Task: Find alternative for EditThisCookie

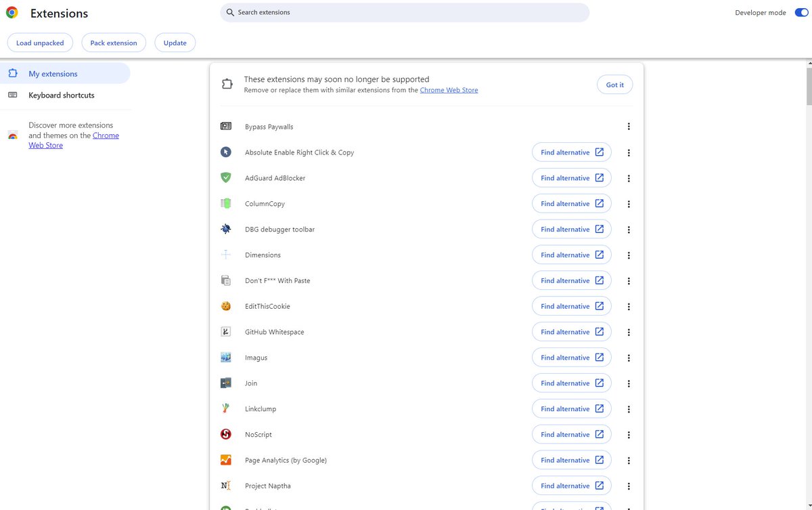Action: [x=572, y=306]
